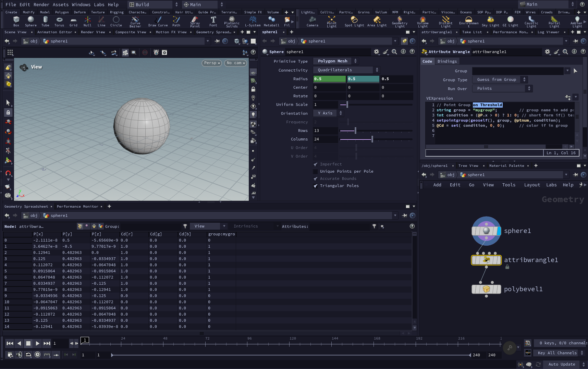Open gear menu in Sphere parameters
Screen dimensions: 588x369
(x=377, y=52)
